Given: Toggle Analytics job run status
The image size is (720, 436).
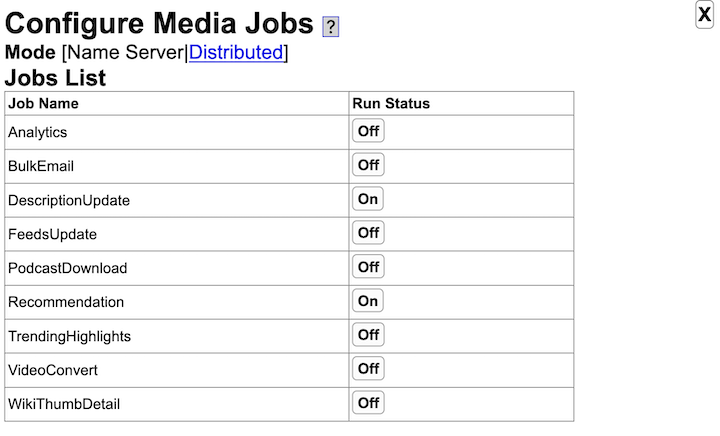Looking at the screenshot, I should pos(368,131).
